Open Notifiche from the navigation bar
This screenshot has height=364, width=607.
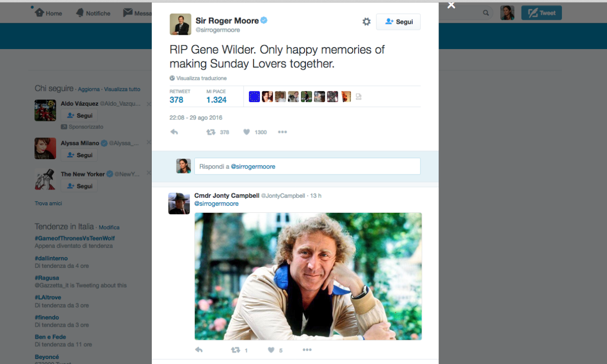93,13
